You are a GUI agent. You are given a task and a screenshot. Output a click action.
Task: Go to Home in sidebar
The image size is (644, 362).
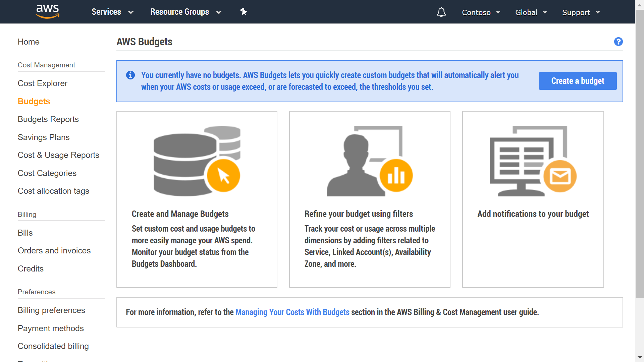(29, 42)
